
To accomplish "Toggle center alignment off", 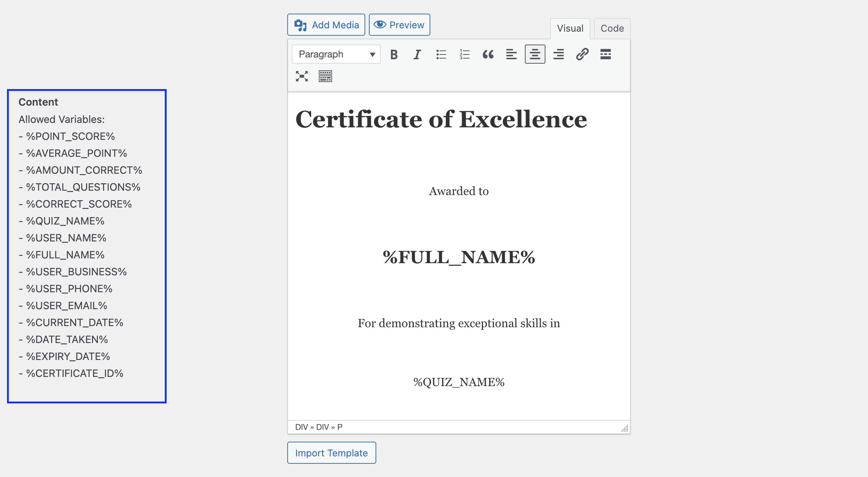I will pyautogui.click(x=535, y=54).
